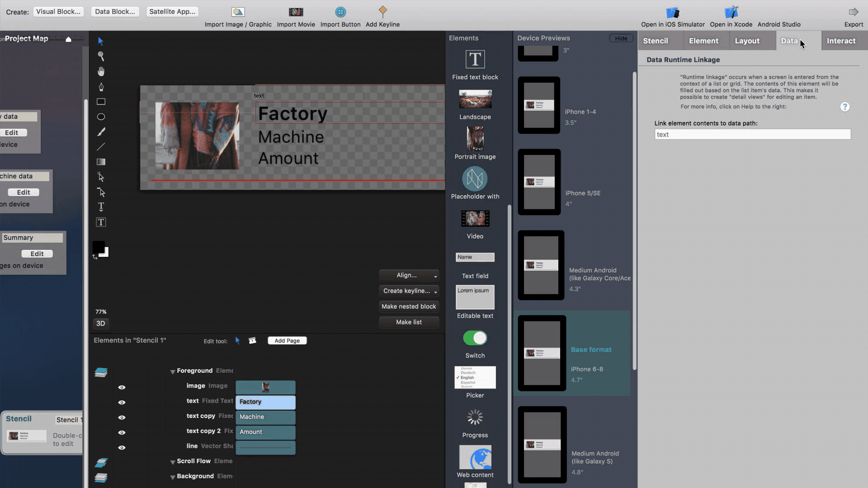868x488 pixels.
Task: Toggle visibility of text copy layer
Action: coord(122,417)
